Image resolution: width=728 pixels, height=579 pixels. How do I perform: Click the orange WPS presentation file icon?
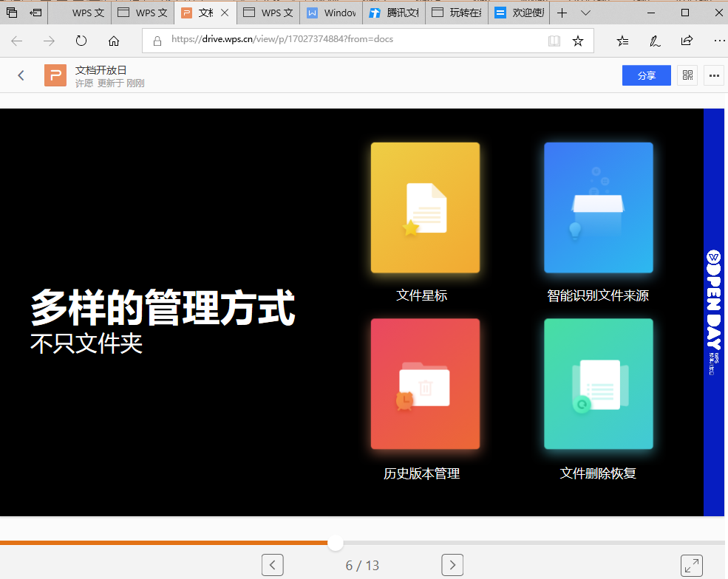(55, 75)
